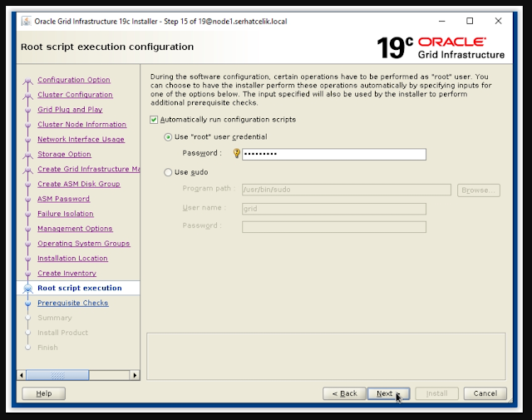Viewport: 532px width, 420px height.
Task: Go to Prerequisite Checks step
Action: (x=73, y=303)
